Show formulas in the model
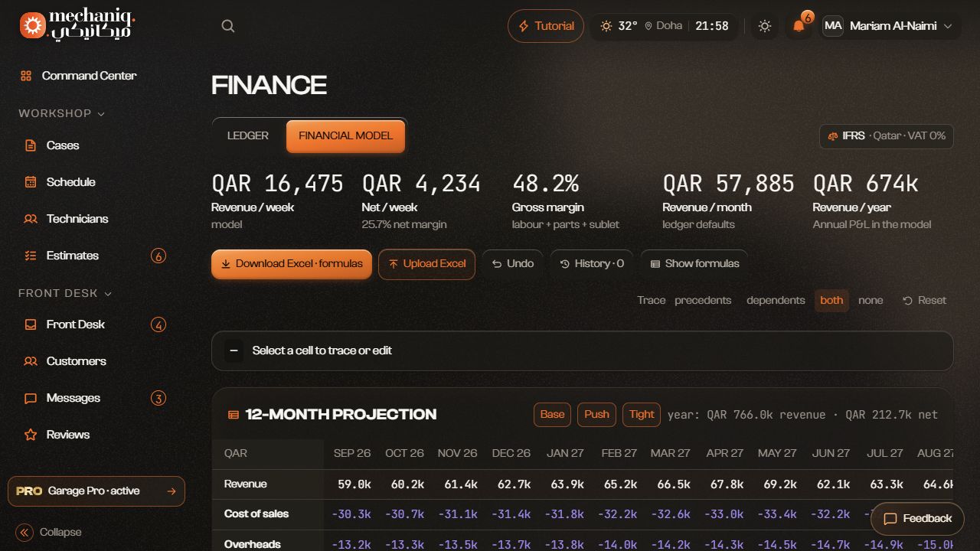Viewport: 980px width, 551px height. pos(694,264)
